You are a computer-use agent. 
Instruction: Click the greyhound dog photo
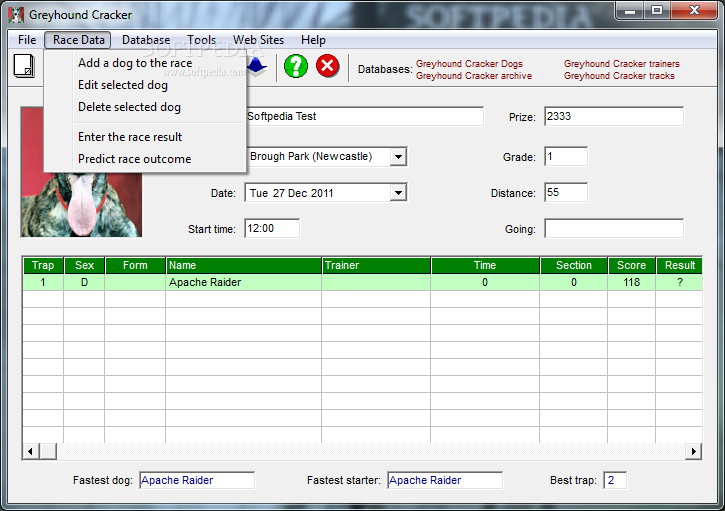[81, 203]
